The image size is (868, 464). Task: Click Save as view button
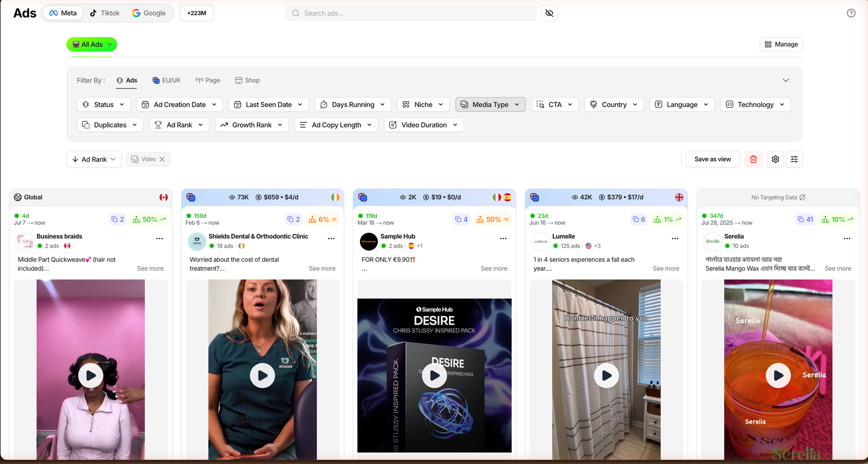pyautogui.click(x=713, y=159)
